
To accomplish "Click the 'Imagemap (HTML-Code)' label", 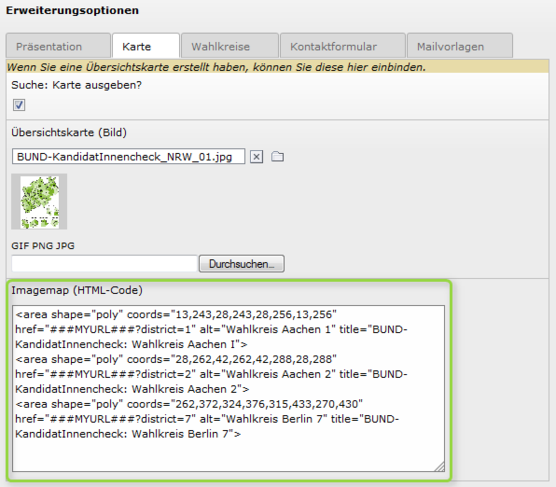I will point(77,290).
